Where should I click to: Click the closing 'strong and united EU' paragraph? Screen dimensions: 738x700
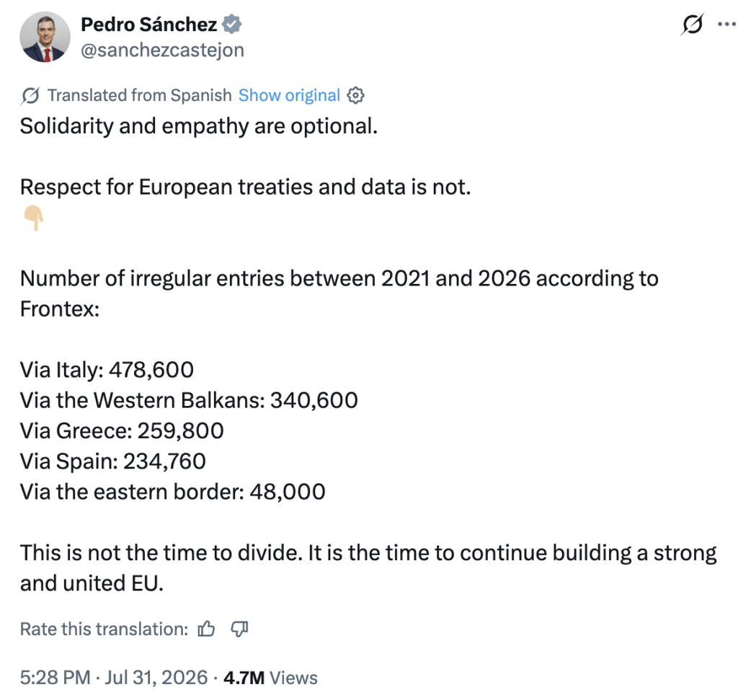[x=368, y=568]
